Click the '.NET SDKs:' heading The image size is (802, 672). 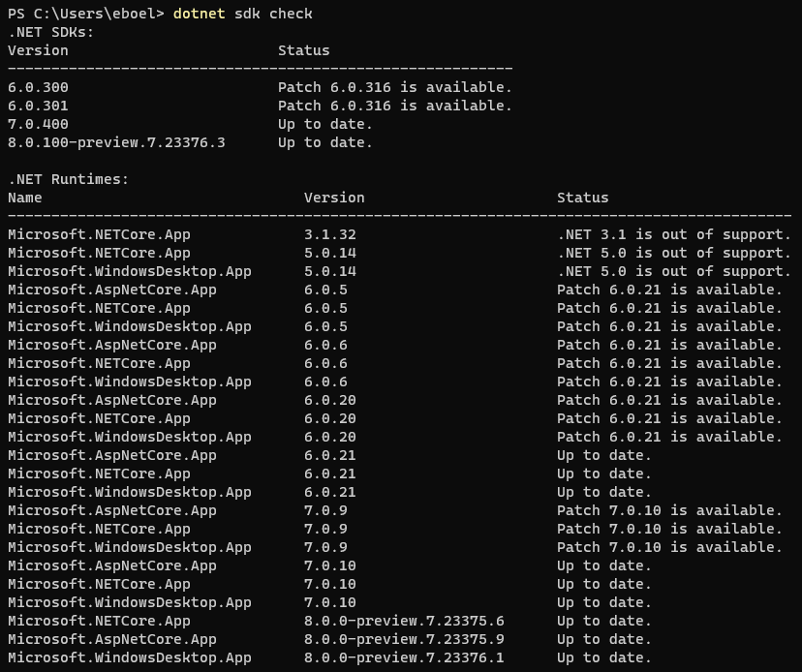click(x=41, y=32)
